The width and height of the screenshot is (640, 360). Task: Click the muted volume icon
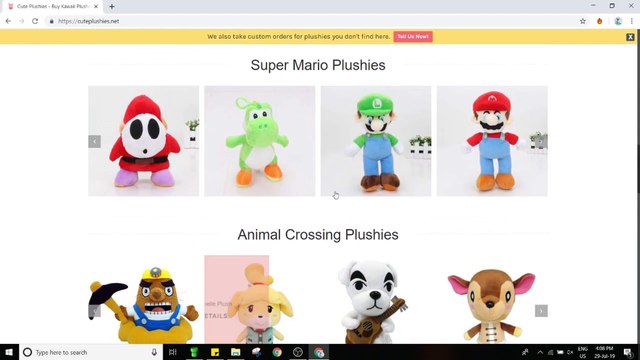click(570, 352)
